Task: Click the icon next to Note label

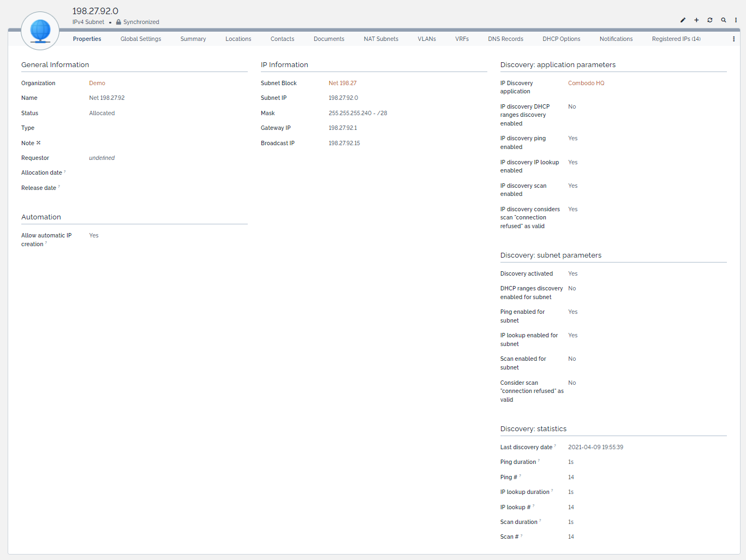Action: 39,143
